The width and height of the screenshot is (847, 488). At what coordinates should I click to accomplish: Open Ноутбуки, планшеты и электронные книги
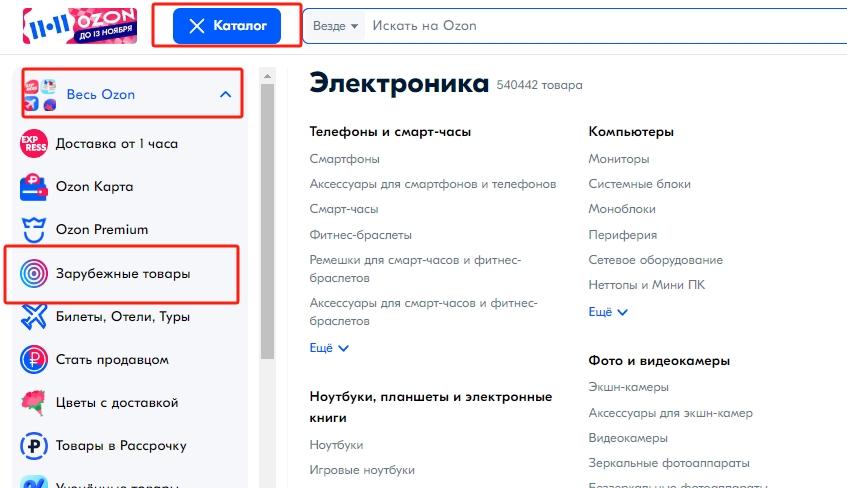[431, 407]
